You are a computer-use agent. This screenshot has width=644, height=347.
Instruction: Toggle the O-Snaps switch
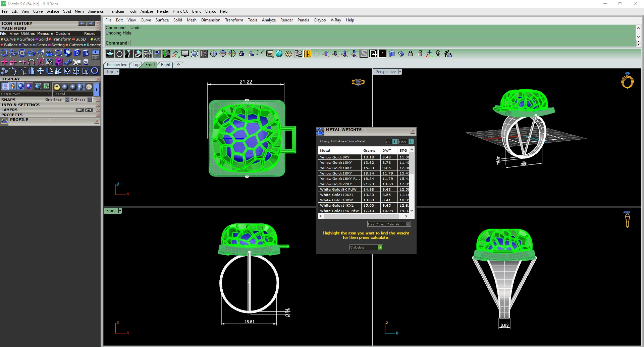click(x=90, y=100)
